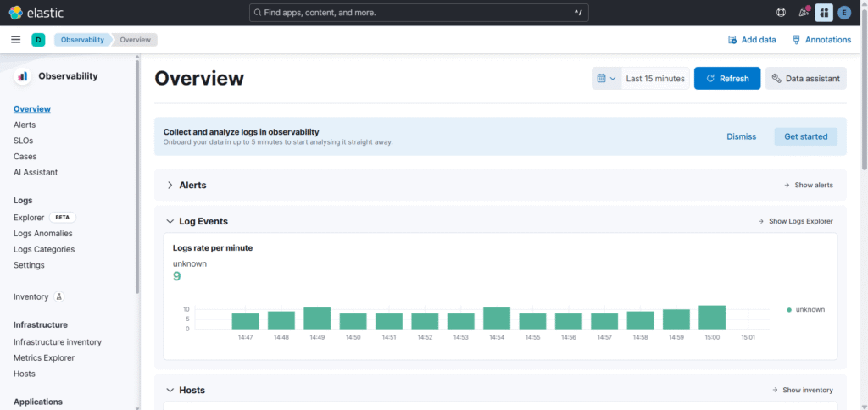Open Logs Anomalies page

point(42,234)
